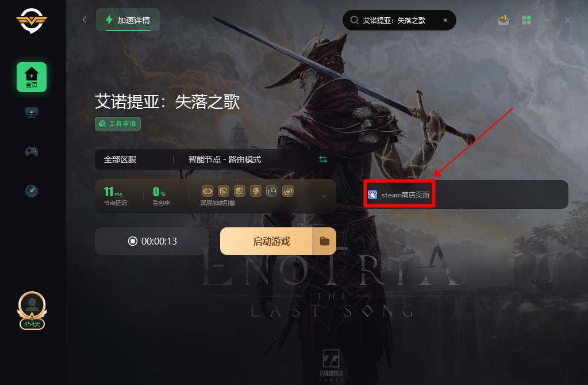Open the monitor icon in sidebar

pos(32,112)
